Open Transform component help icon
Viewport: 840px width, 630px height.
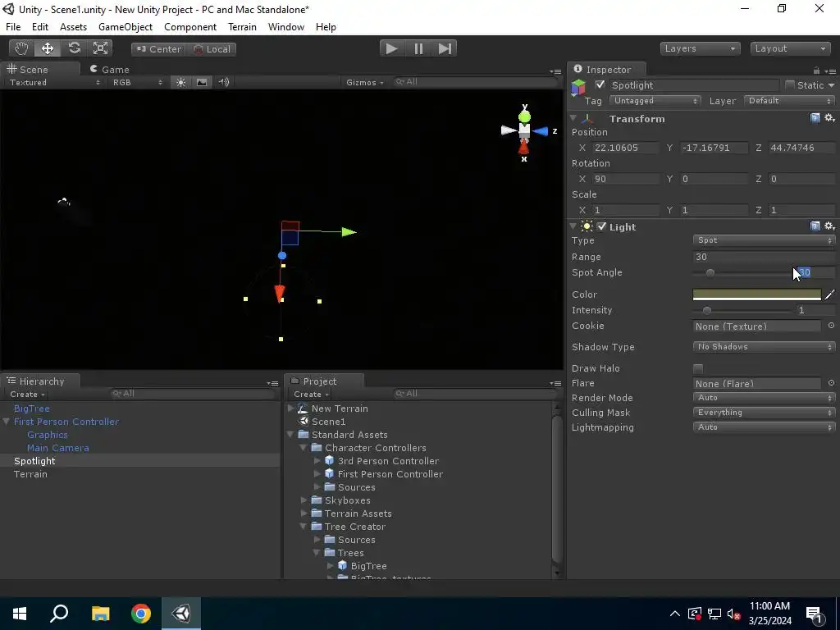pos(815,118)
